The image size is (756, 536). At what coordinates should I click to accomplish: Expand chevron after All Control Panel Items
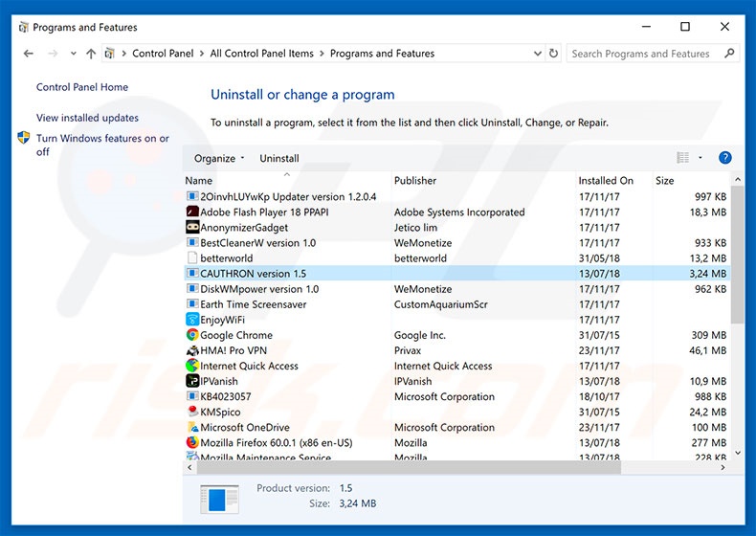(322, 54)
